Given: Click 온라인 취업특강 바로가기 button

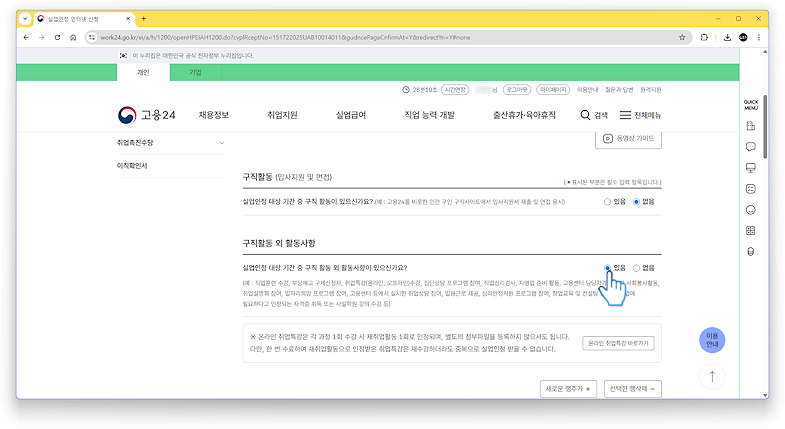Looking at the screenshot, I should (618, 343).
